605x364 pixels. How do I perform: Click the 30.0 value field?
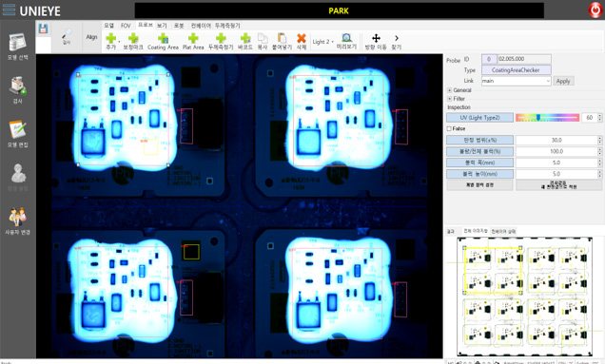click(x=556, y=140)
